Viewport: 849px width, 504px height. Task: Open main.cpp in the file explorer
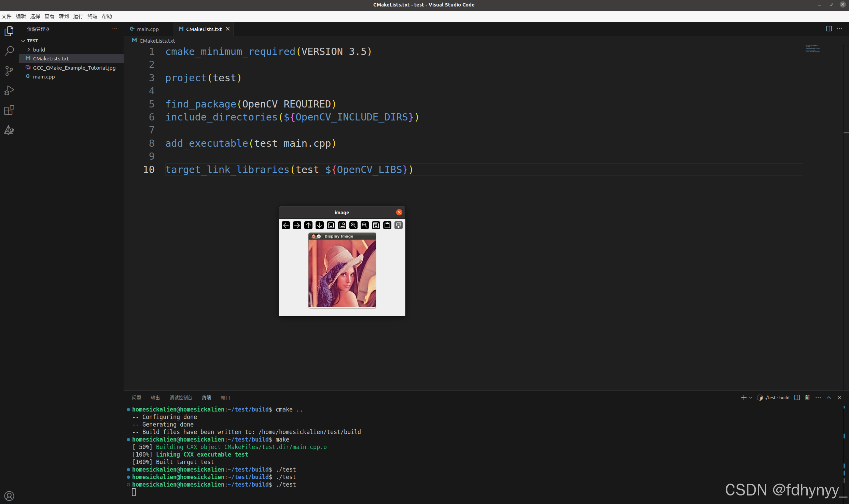point(44,76)
